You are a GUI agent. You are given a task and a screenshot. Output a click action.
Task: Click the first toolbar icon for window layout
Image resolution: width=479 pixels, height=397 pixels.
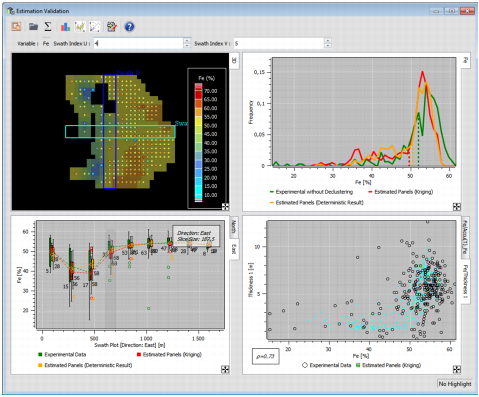16,26
